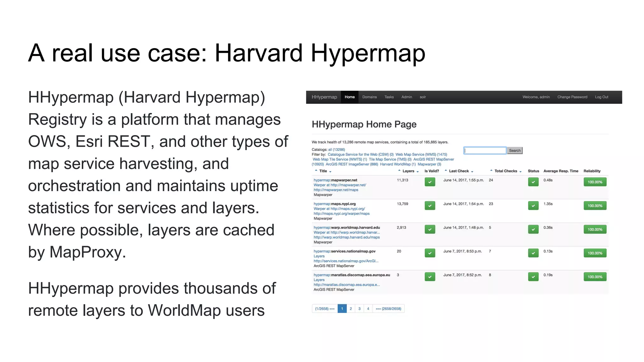
Task: Open hypermap:maps.nypl.org service link
Action: [x=335, y=204]
